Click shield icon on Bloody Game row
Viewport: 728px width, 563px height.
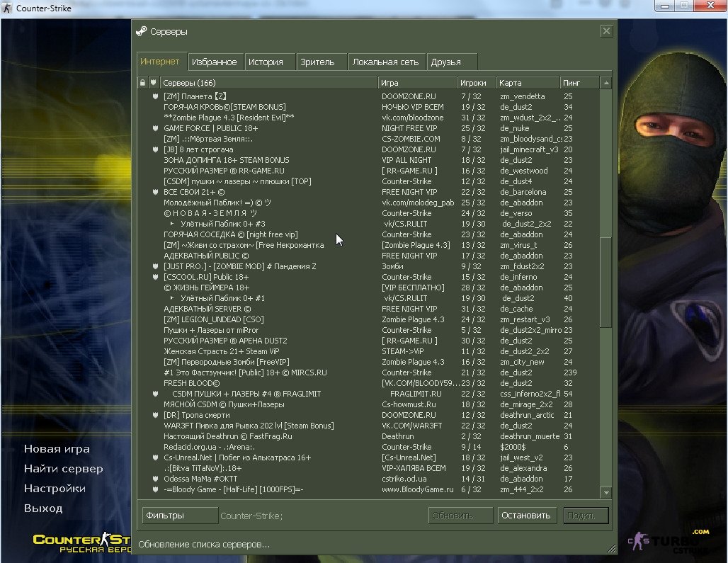(155, 489)
